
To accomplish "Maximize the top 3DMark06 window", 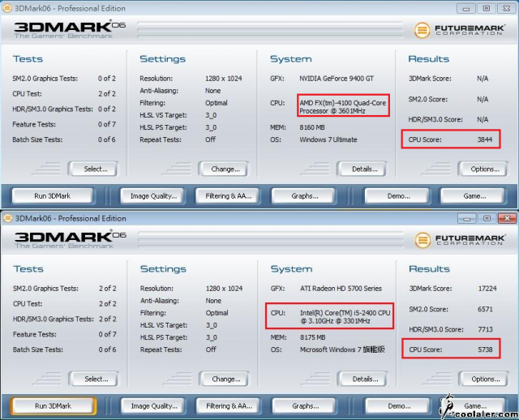I will [487, 8].
